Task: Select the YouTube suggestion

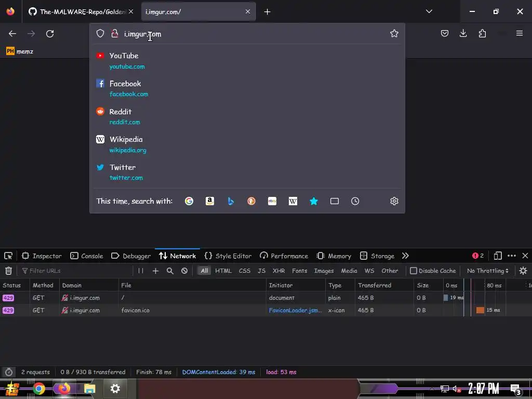Action: pyautogui.click(x=247, y=61)
